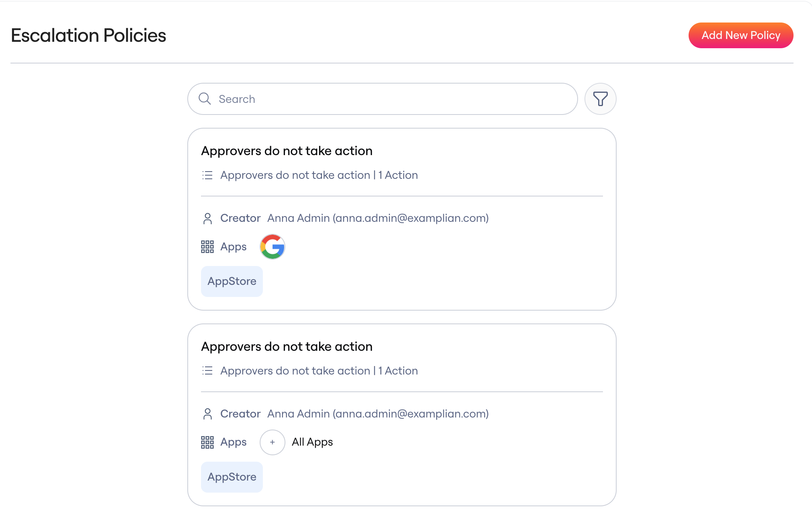
Task: Click '1 Action' summary in second policy
Action: coord(398,371)
